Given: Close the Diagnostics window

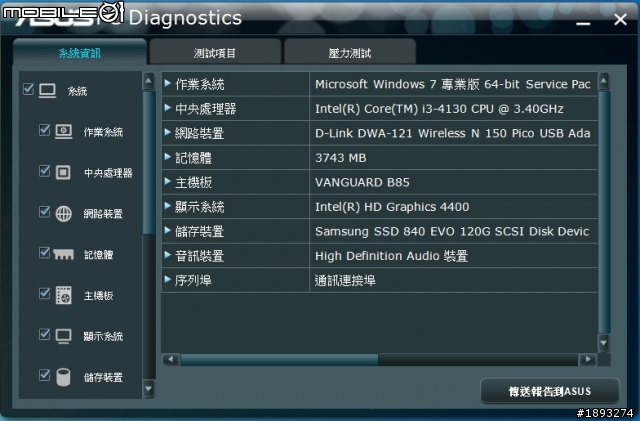Looking at the screenshot, I should pos(620,19).
